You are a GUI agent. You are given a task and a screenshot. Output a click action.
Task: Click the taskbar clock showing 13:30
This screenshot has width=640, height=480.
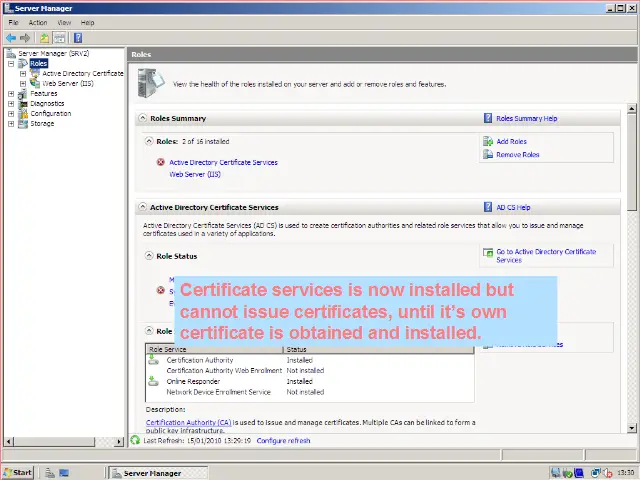click(x=625, y=473)
